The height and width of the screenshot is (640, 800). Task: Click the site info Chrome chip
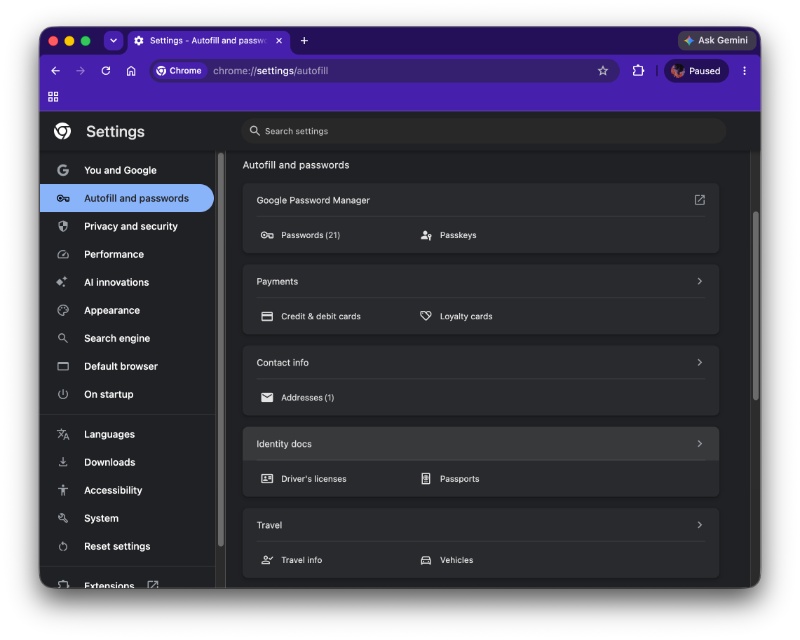click(x=179, y=71)
